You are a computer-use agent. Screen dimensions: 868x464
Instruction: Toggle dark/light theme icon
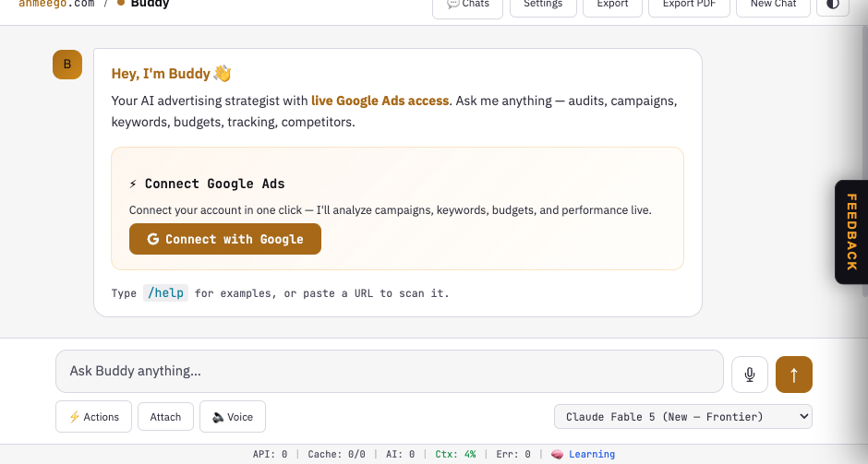833,6
